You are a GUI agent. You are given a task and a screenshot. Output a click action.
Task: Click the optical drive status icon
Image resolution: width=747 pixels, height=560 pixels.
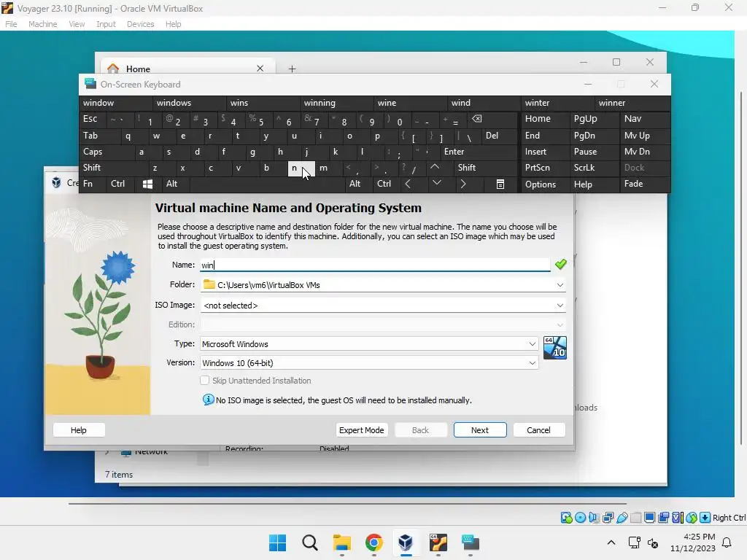[580, 518]
